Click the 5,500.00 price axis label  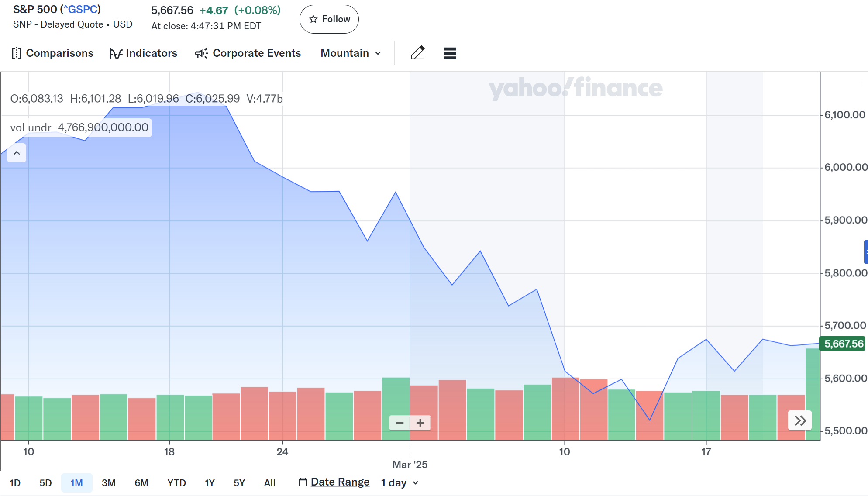845,431
